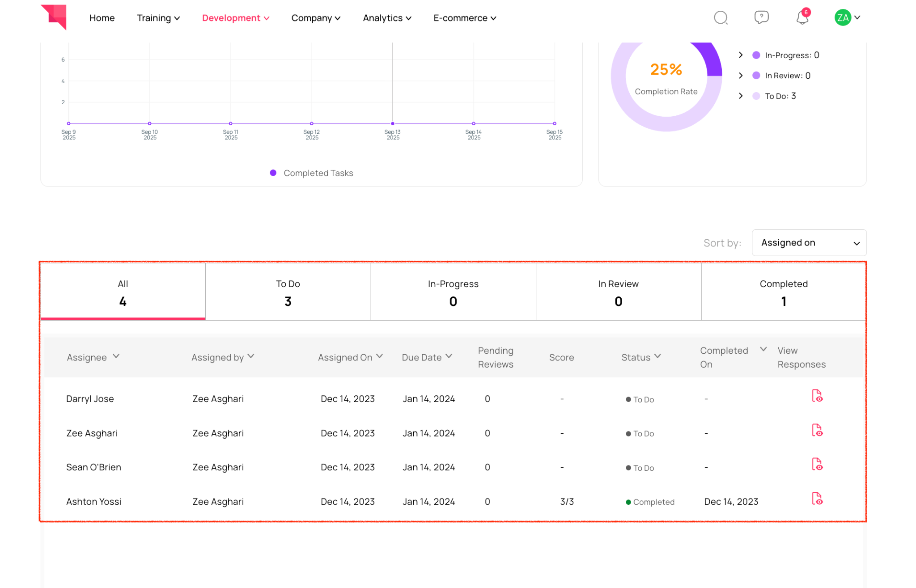
Task: Open the Sort by Assigned on dropdown
Action: click(x=809, y=243)
